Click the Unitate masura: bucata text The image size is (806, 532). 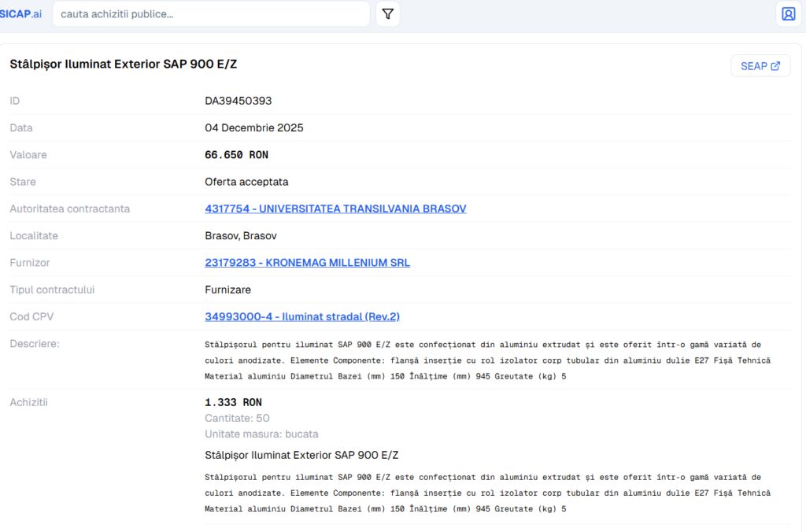click(x=261, y=434)
